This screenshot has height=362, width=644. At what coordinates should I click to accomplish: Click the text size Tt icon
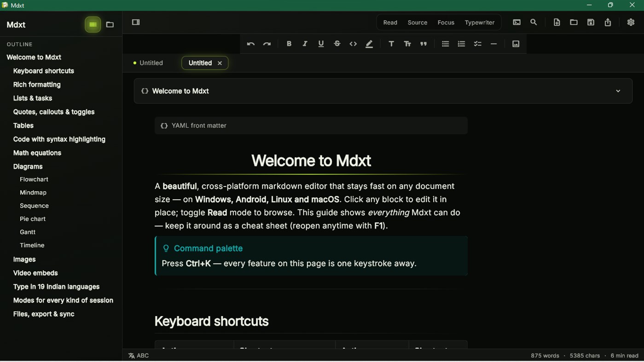pos(407,44)
